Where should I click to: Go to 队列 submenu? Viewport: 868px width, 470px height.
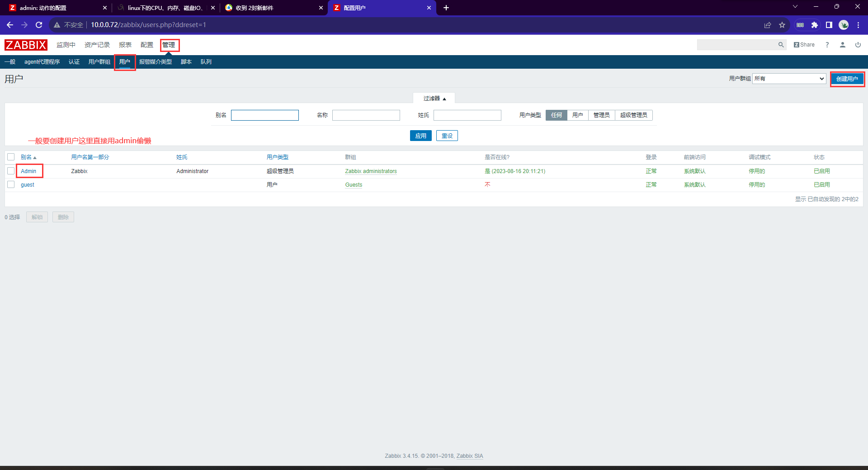click(206, 62)
